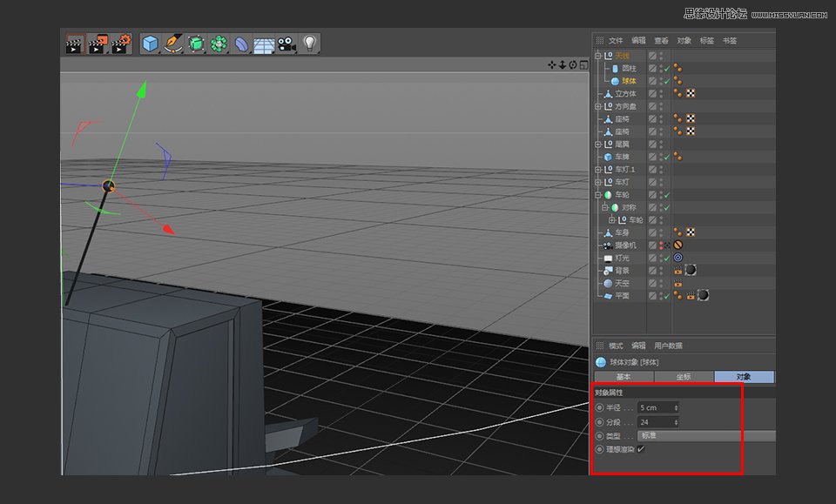This screenshot has width=836, height=504.
Task: Collapse the 天线 group in the object manager
Action: 597,56
